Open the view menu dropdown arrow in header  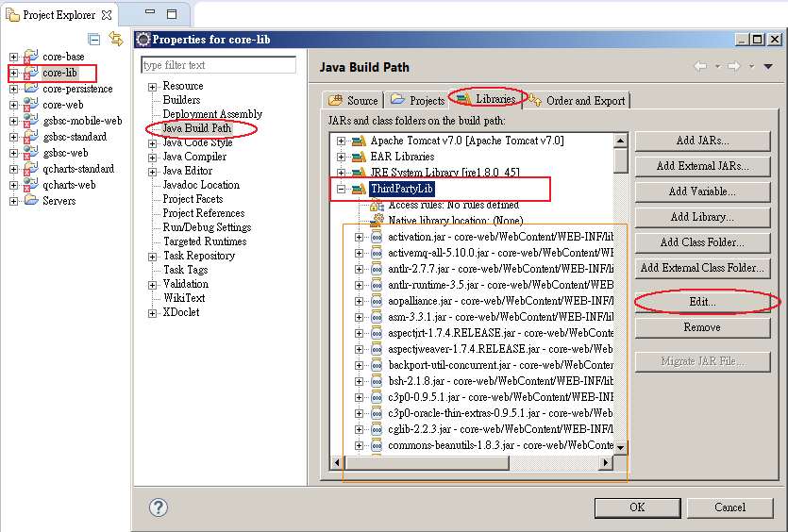768,67
